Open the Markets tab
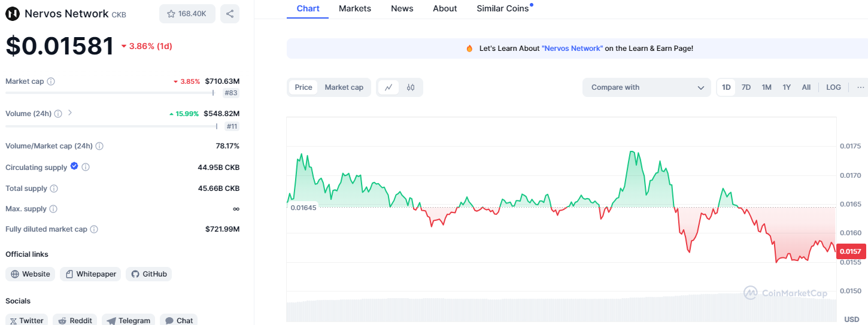Viewport: 868px width, 325px height. [x=354, y=8]
